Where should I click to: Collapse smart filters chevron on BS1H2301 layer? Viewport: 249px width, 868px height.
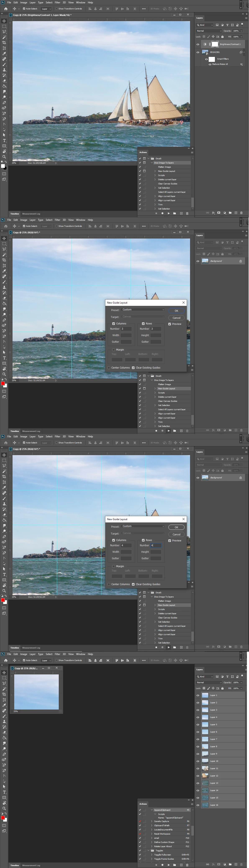click(x=244, y=52)
